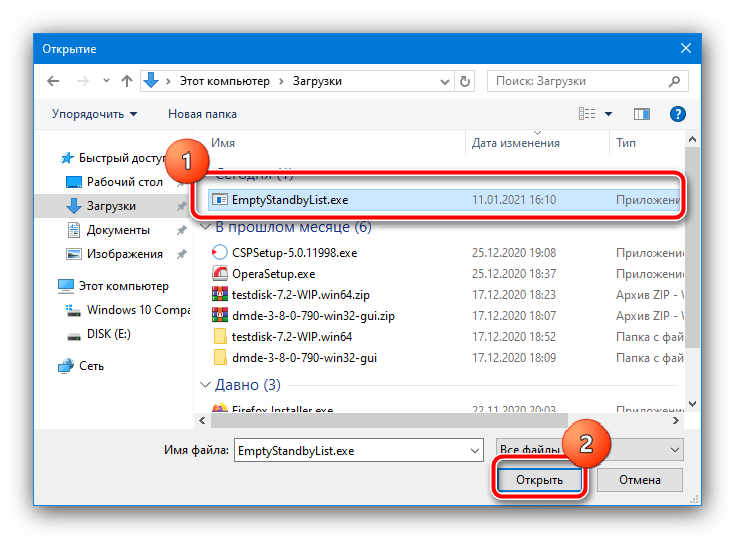735x539 pixels.
Task: Click the vertical scrollbar up arrow
Action: pos(692,139)
